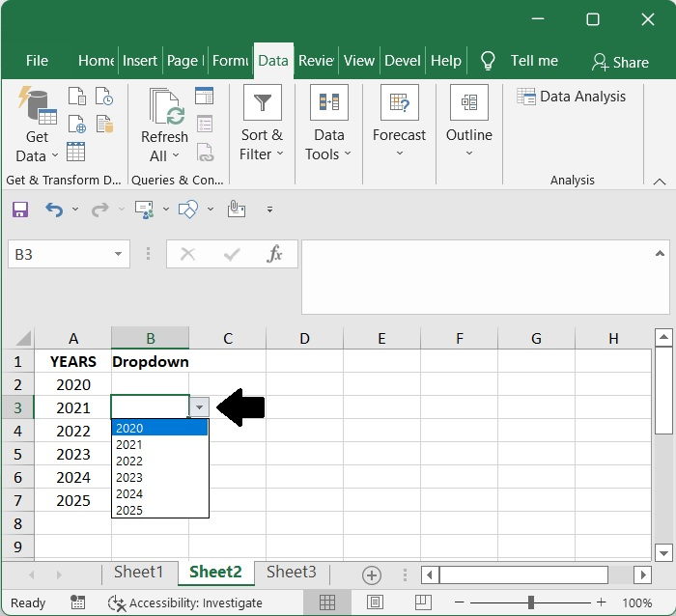Click the Refresh All icon
The height and width of the screenshot is (616, 676).
167,106
